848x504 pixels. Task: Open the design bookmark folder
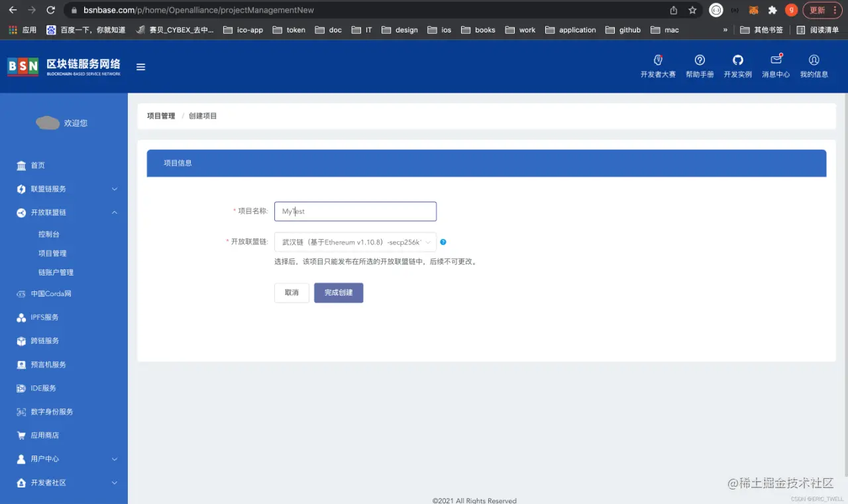click(x=399, y=30)
